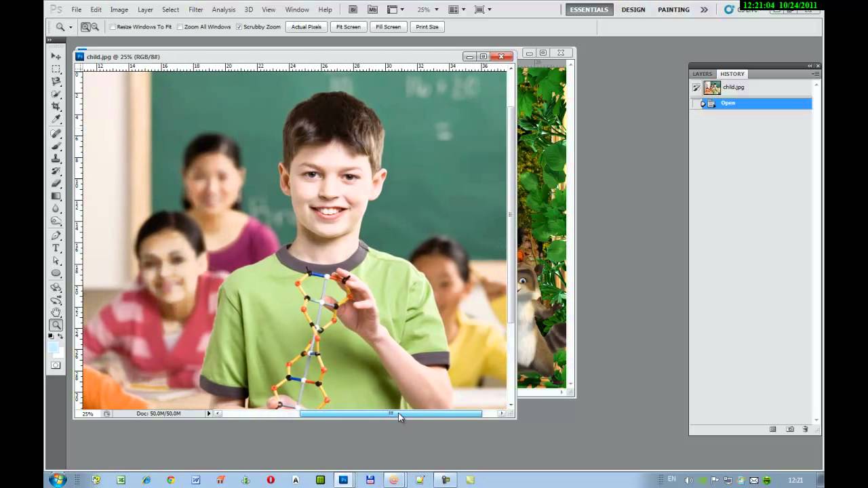Viewport: 868px width, 488px height.
Task: Toggle Quick Mask mode
Action: click(56, 365)
